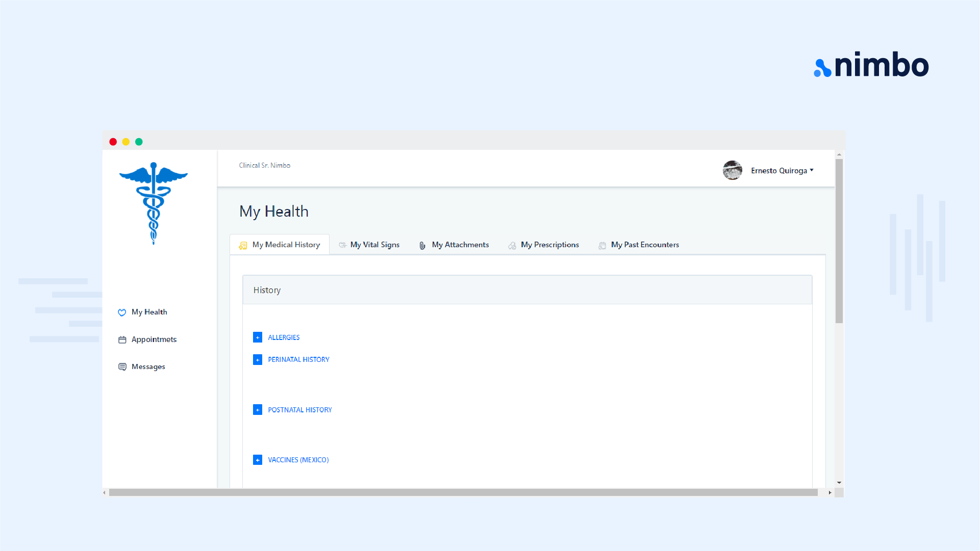Click the caduceus medical logo
This screenshot has height=551, width=980.
154,203
